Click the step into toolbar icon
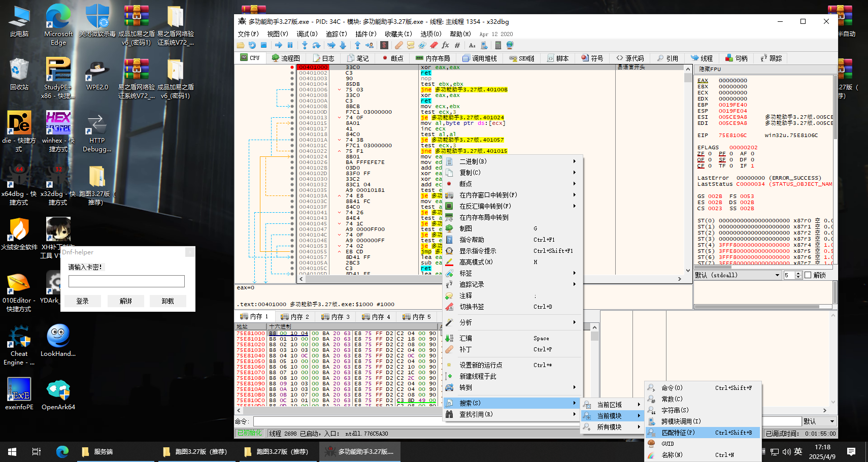The width and height of the screenshot is (868, 462). click(x=305, y=45)
